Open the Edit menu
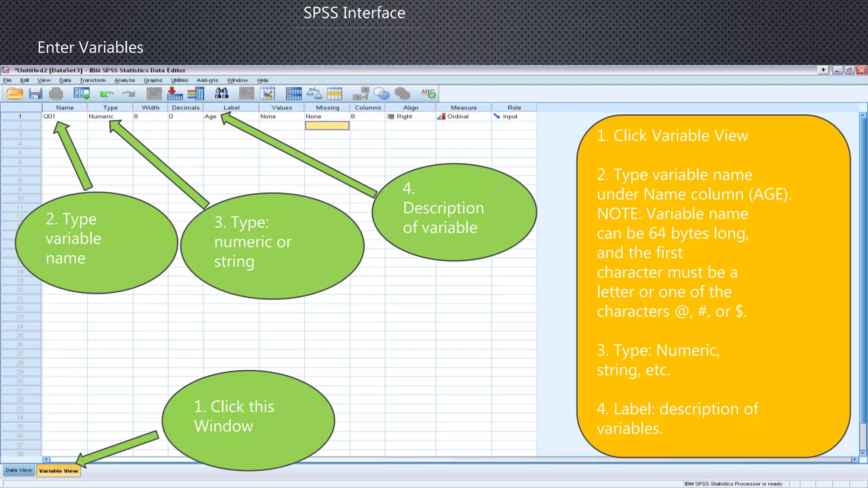Image resolution: width=868 pixels, height=488 pixels. [25, 80]
